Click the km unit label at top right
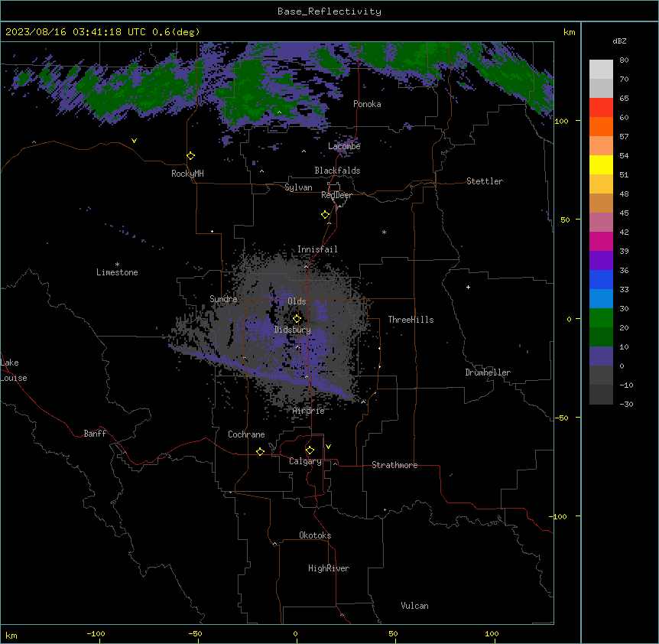The width and height of the screenshot is (659, 644). [x=569, y=32]
